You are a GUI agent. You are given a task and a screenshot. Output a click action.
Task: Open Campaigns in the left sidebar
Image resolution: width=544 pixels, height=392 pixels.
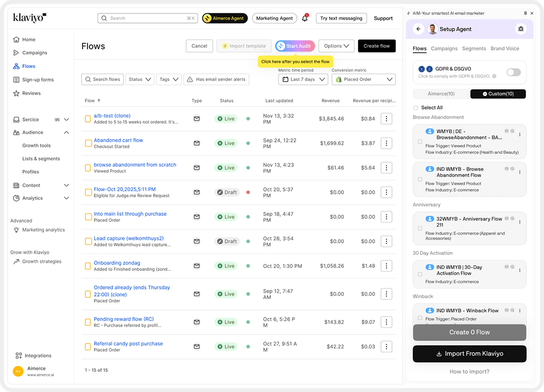(x=34, y=52)
